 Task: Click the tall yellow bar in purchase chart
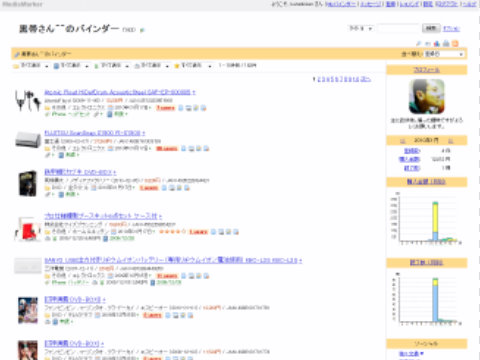pos(435,218)
